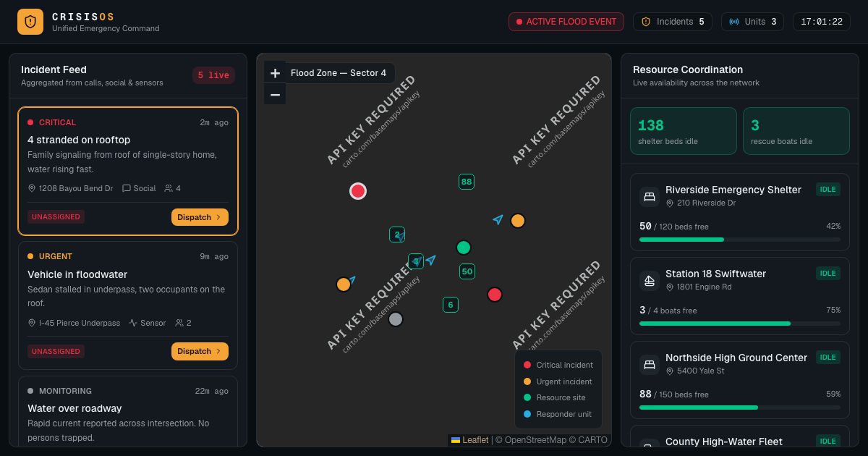Image resolution: width=868 pixels, height=456 pixels.
Task: Click the pin icon next to 210 Riverside Dr
Action: (x=670, y=203)
